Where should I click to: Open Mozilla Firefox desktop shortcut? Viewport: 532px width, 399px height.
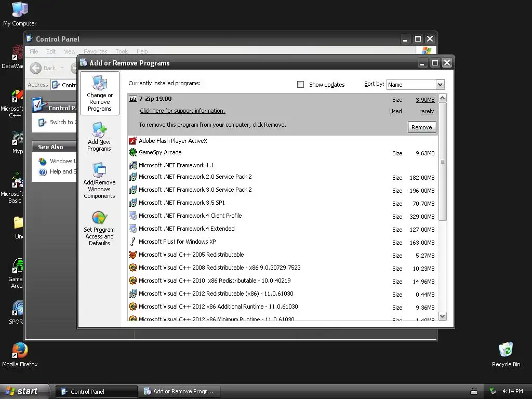tap(20, 354)
